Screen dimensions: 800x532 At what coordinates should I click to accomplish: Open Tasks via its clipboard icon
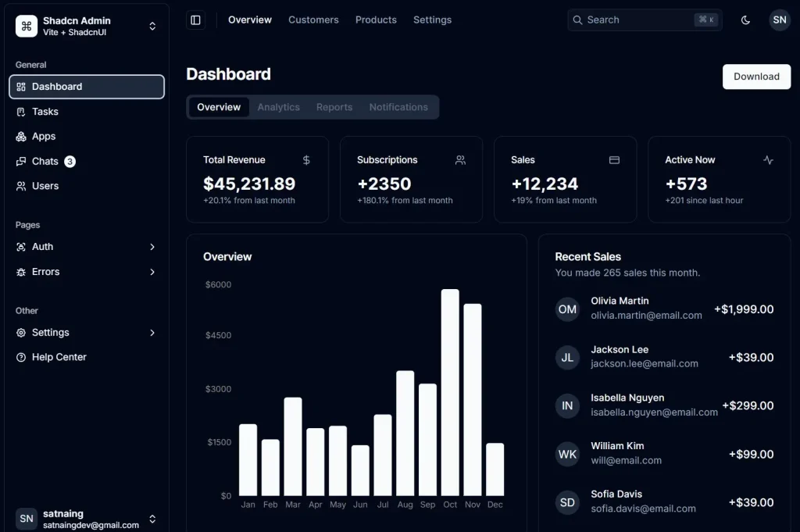(20, 112)
